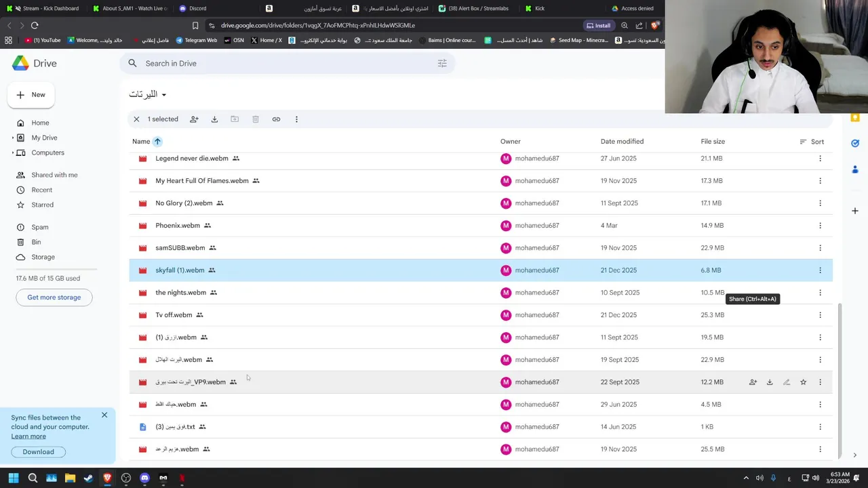This screenshot has height=488, width=868.
Task: Open Recent in sidebar
Action: pos(41,190)
